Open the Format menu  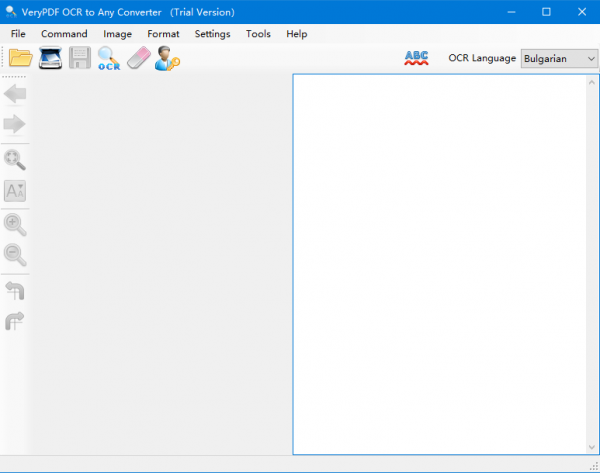pos(163,34)
